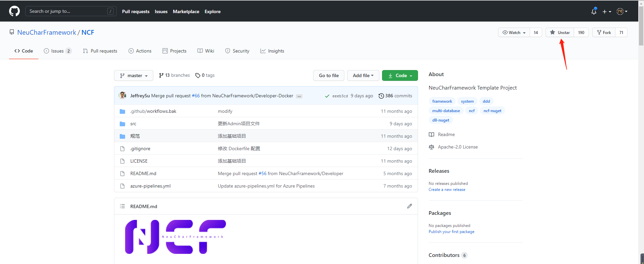Open pull request #56 link
Viewport: 644px width, 264px height.
coord(262,173)
